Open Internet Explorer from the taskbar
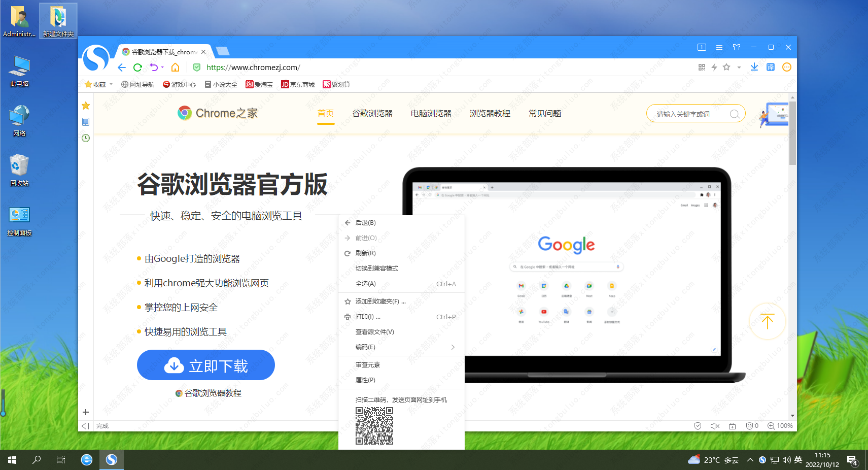Viewport: 868px width, 470px height. coord(87,460)
